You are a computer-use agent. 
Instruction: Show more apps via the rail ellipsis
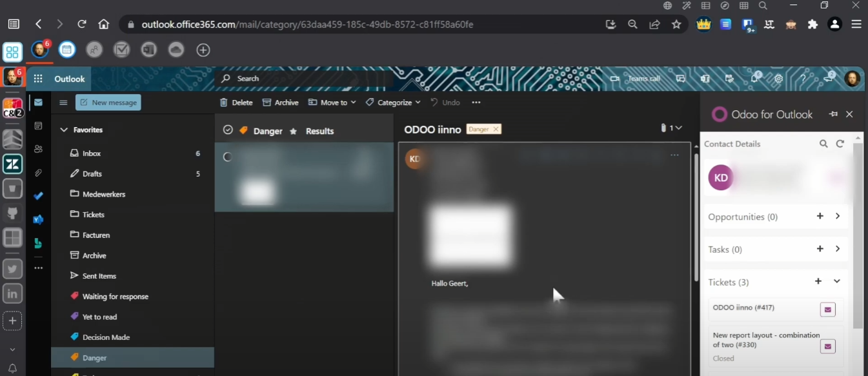(x=39, y=267)
